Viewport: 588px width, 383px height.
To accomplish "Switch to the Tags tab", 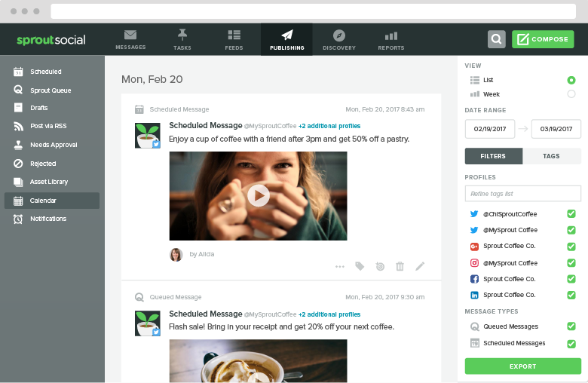I will pos(551,156).
